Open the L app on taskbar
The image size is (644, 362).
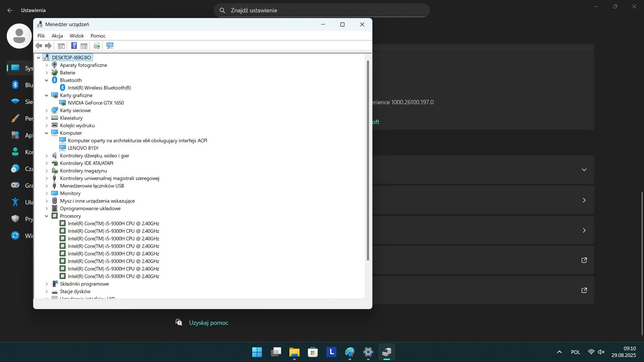point(331,352)
